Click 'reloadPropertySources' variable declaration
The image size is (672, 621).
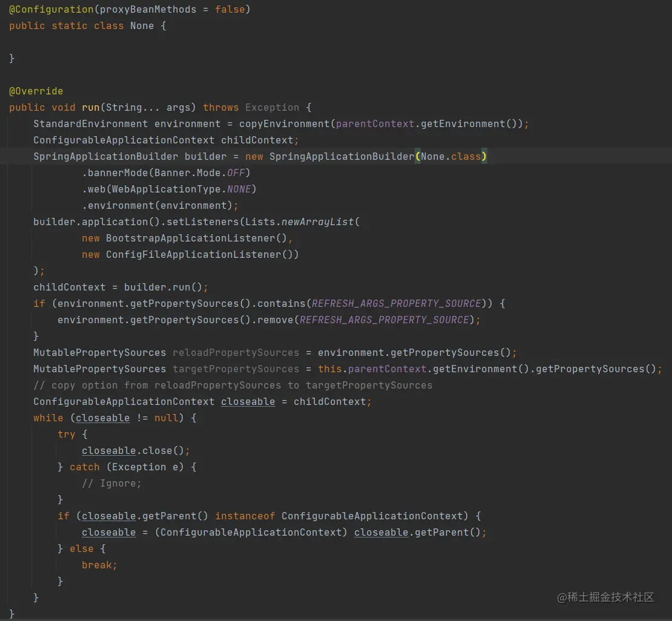pos(236,353)
